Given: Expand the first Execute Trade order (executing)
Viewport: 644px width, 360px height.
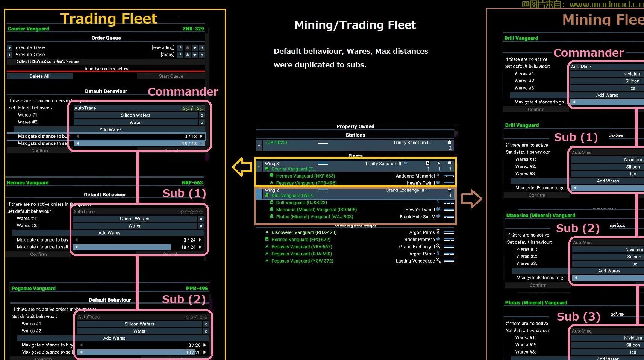Looking at the screenshot, I should [9, 48].
